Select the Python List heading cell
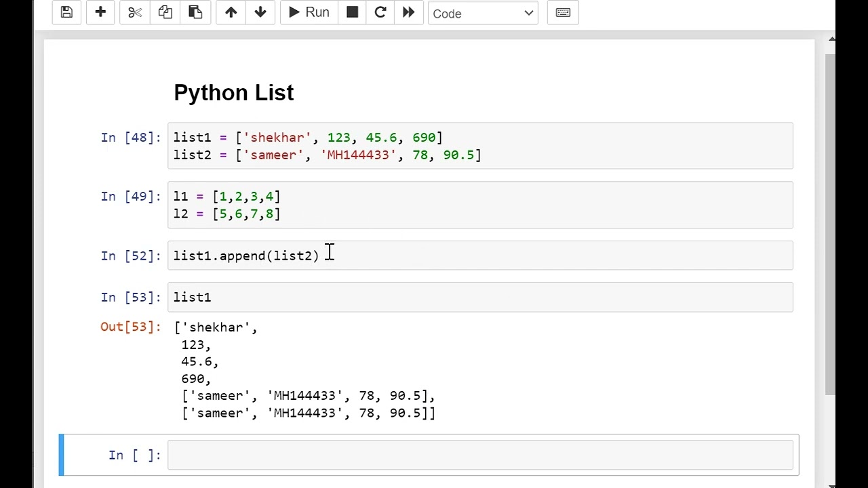Image resolution: width=868 pixels, height=488 pixels. [x=234, y=93]
